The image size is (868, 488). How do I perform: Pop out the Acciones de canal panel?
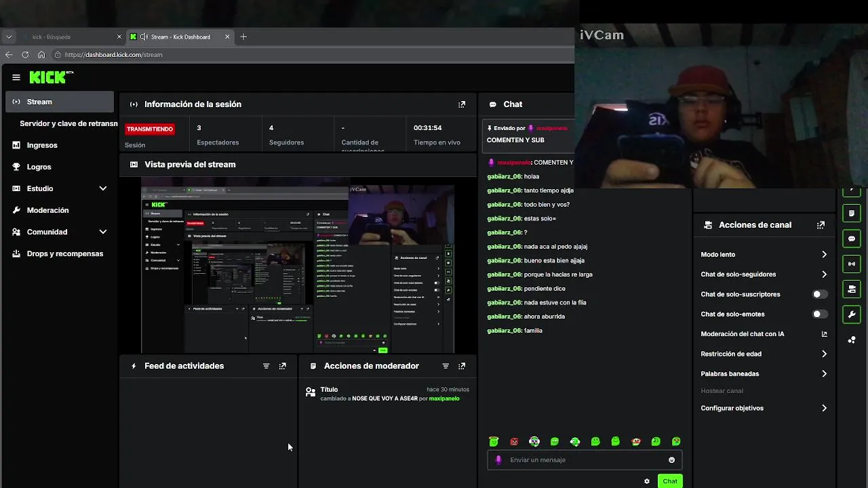(x=821, y=225)
